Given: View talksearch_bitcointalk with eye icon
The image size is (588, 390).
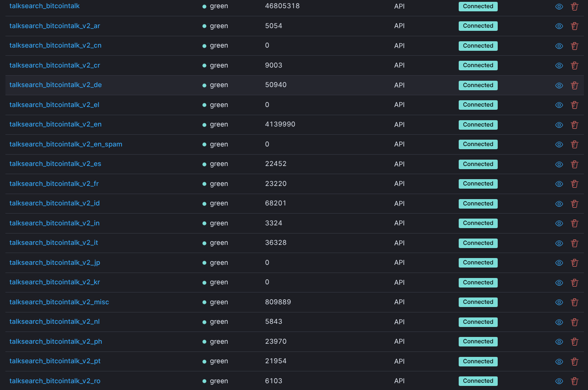Looking at the screenshot, I should [x=559, y=6].
